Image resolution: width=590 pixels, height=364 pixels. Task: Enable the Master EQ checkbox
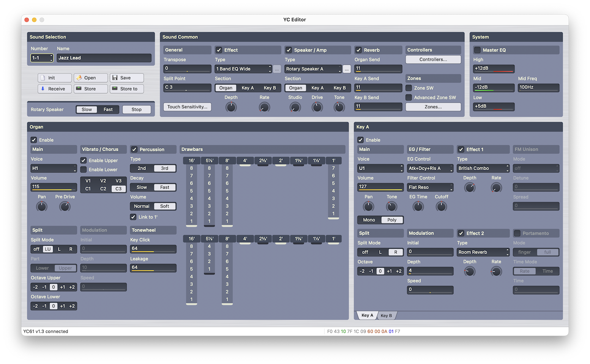[478, 50]
